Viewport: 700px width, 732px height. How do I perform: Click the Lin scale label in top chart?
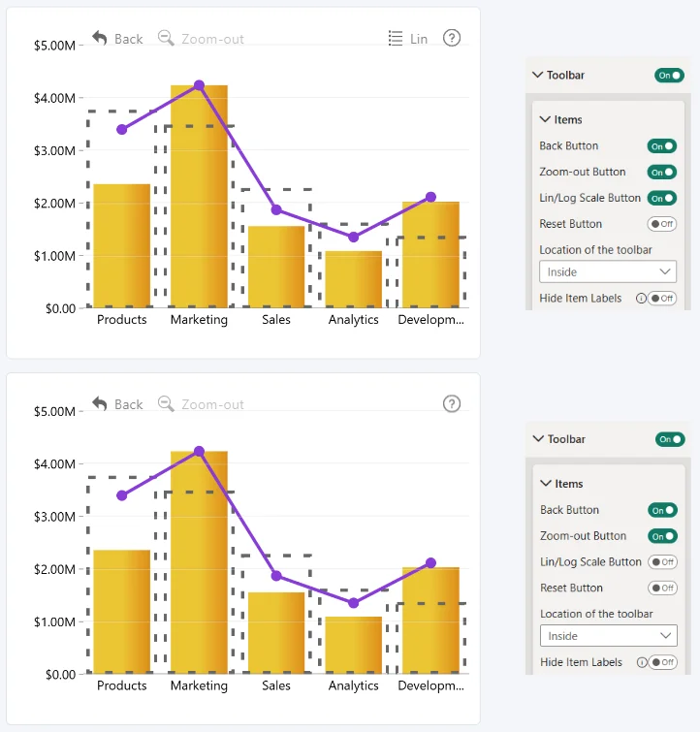pyautogui.click(x=419, y=39)
